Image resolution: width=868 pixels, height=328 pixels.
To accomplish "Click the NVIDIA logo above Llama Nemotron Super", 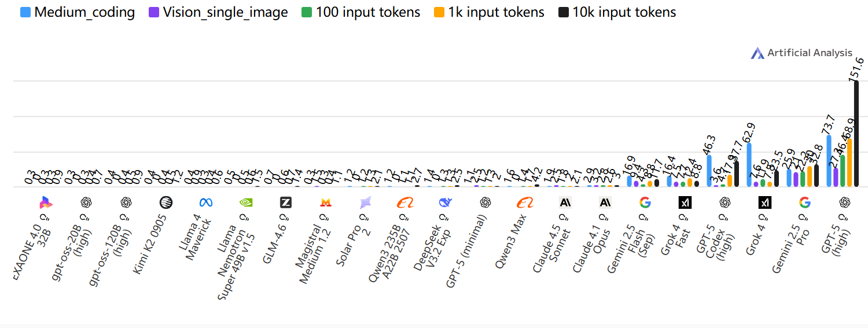I will [x=246, y=202].
